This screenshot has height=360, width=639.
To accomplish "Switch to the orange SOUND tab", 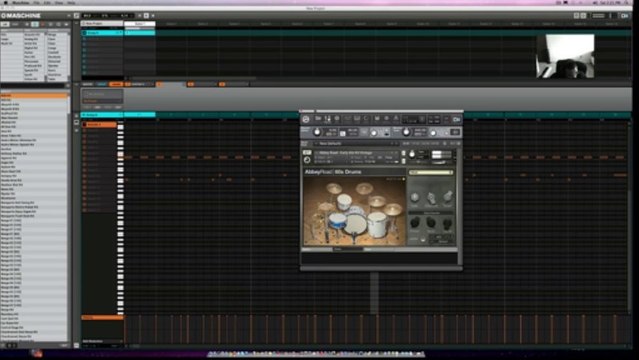I will [116, 84].
